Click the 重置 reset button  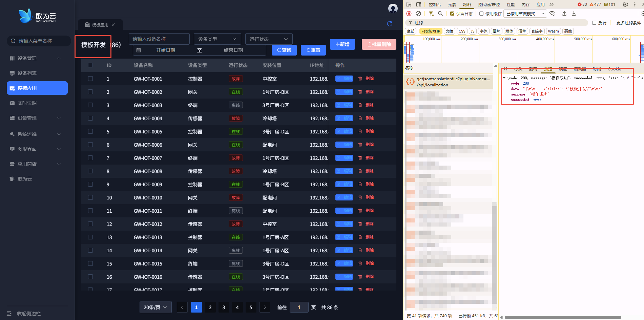tap(313, 50)
